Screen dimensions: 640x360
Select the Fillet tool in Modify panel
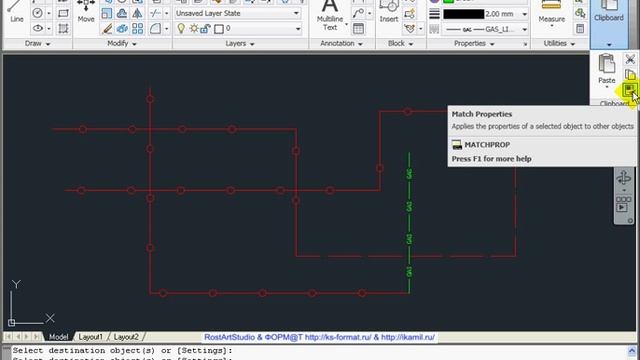(x=155, y=28)
